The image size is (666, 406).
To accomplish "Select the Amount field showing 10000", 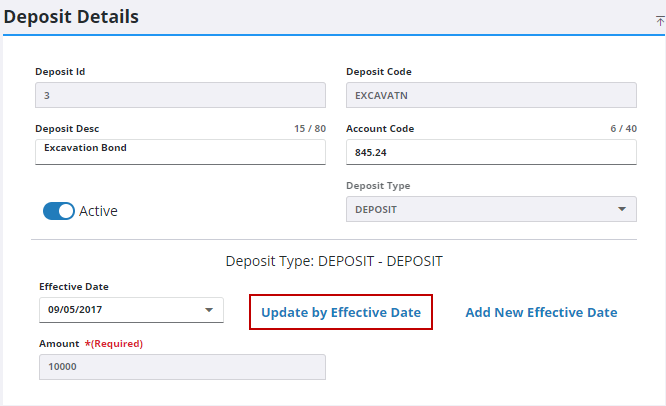I will pyautogui.click(x=180, y=367).
